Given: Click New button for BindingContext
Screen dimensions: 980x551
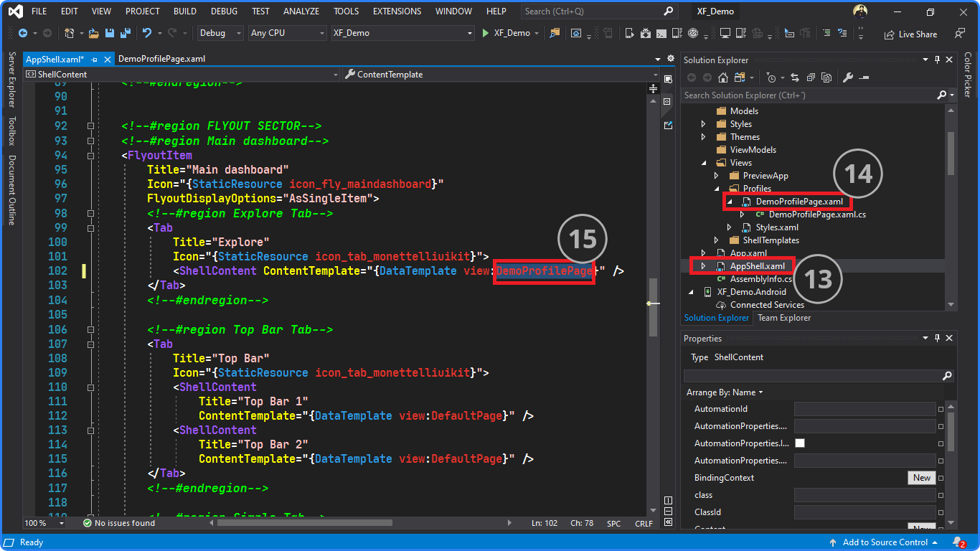Looking at the screenshot, I should pos(922,478).
